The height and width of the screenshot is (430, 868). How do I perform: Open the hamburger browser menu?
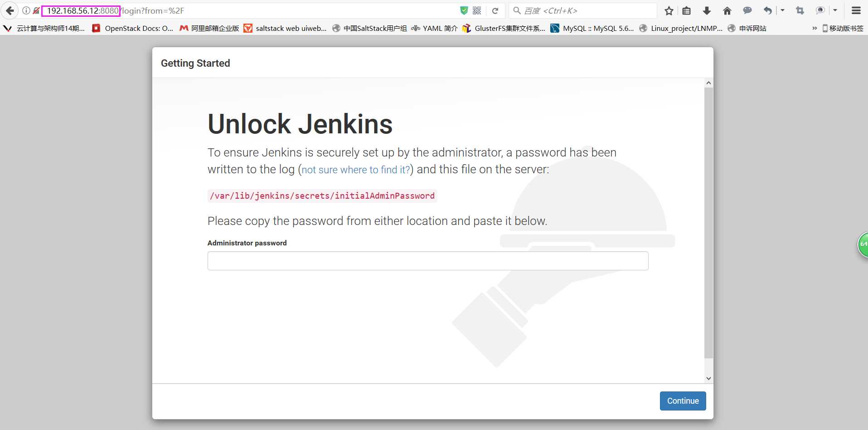(856, 10)
